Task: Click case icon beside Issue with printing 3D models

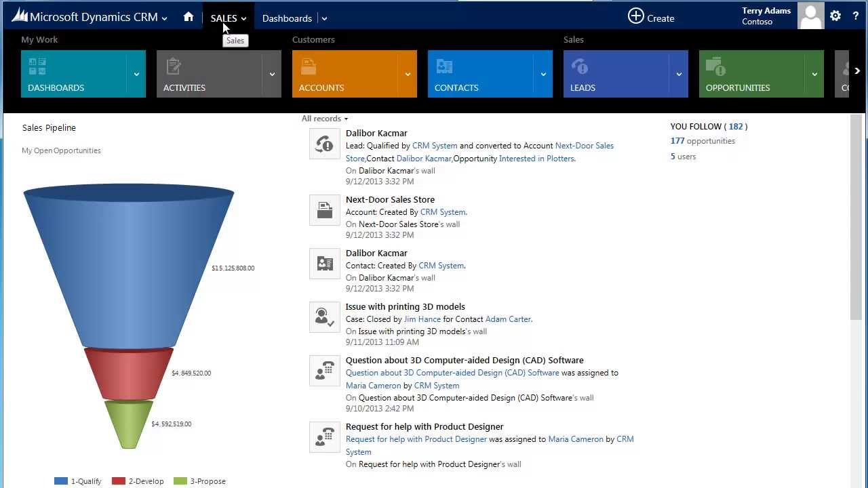Action: coord(325,317)
